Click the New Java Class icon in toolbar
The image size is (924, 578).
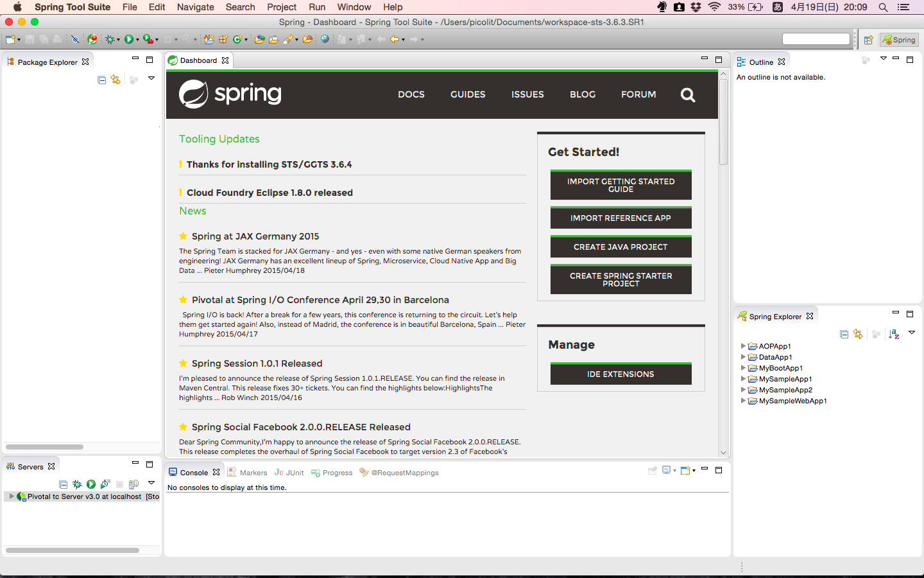(237, 40)
